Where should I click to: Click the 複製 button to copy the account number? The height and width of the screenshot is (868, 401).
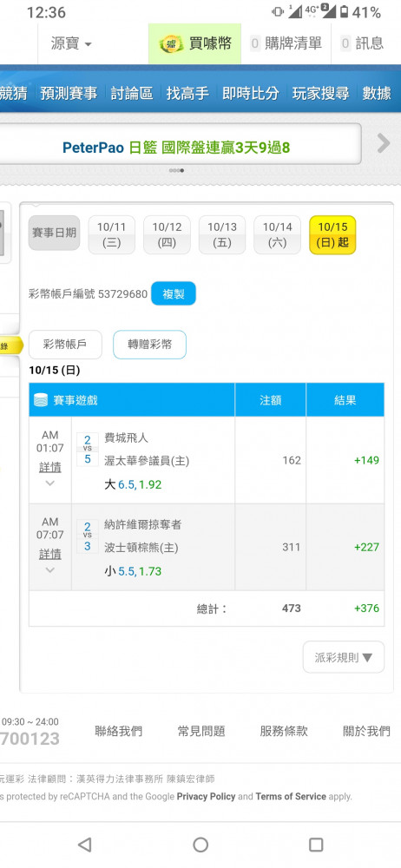point(174,294)
